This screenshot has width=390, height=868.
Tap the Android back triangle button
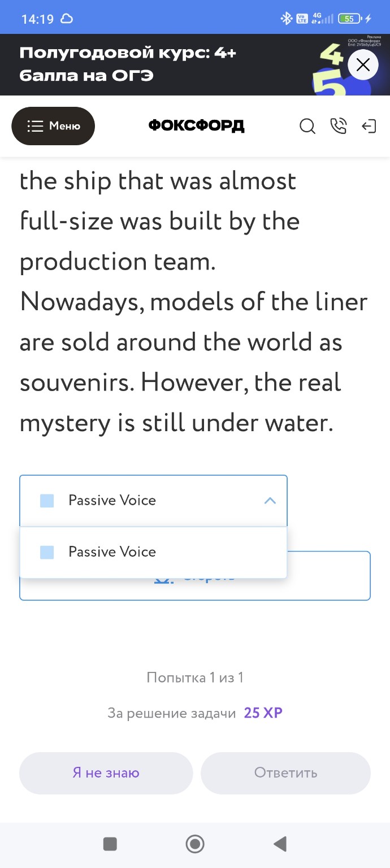pyautogui.click(x=280, y=844)
